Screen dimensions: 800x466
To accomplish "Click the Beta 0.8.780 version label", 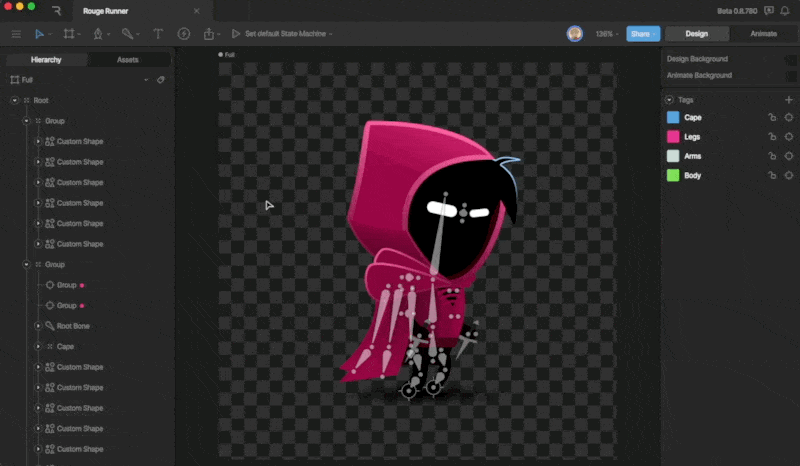I will [737, 11].
